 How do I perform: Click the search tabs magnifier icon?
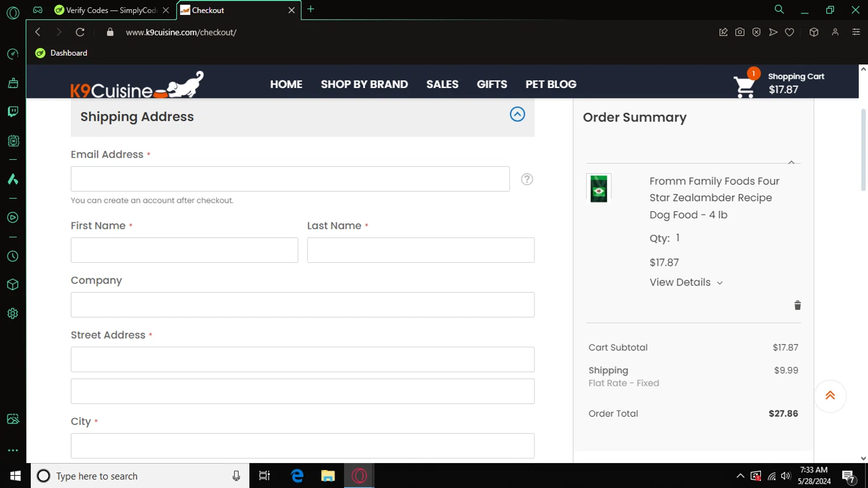(779, 9)
